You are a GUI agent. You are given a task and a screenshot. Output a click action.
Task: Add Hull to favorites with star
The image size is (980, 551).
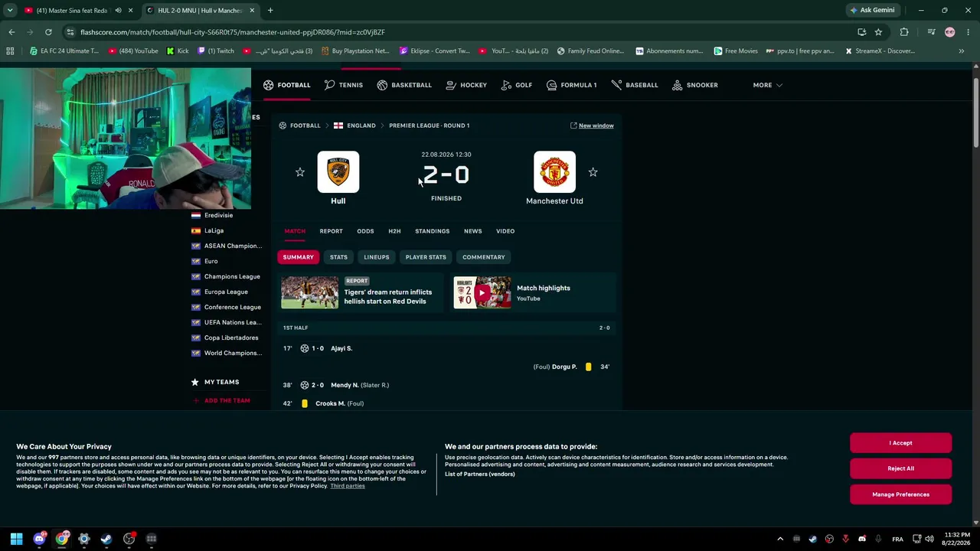pos(300,172)
